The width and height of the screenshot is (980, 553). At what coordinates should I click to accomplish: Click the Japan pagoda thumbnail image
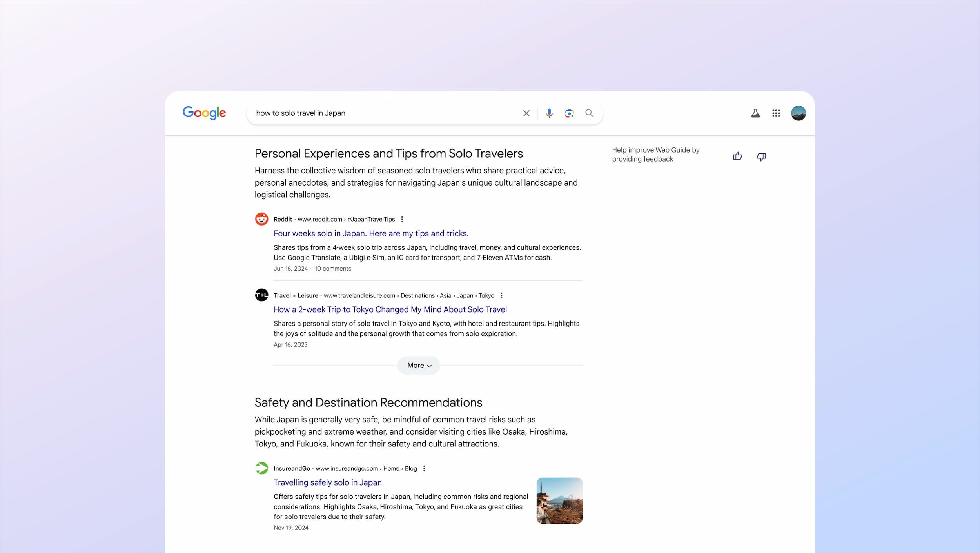pos(559,500)
